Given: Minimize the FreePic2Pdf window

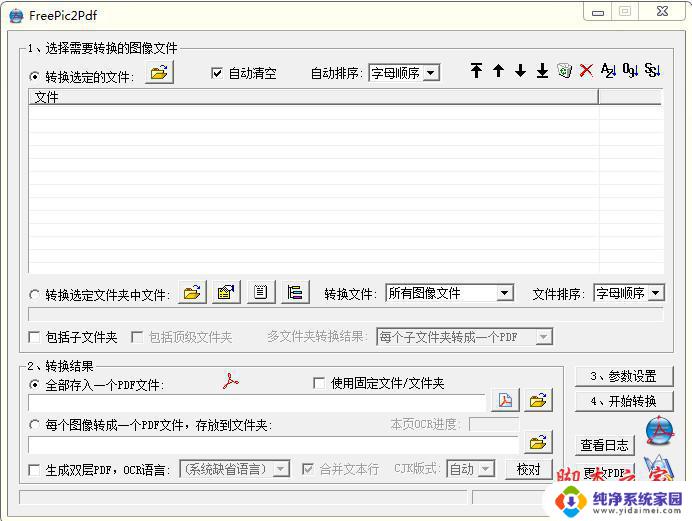Looking at the screenshot, I should 598,12.
